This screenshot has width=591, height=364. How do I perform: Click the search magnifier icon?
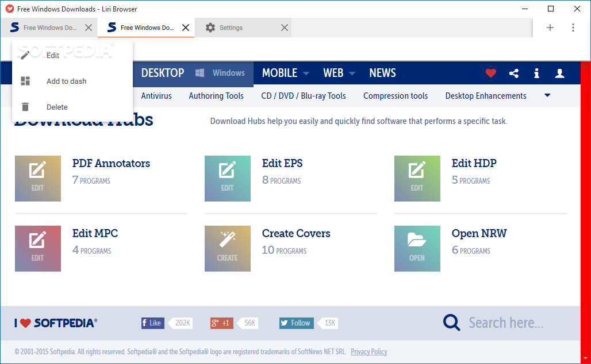pyautogui.click(x=451, y=323)
